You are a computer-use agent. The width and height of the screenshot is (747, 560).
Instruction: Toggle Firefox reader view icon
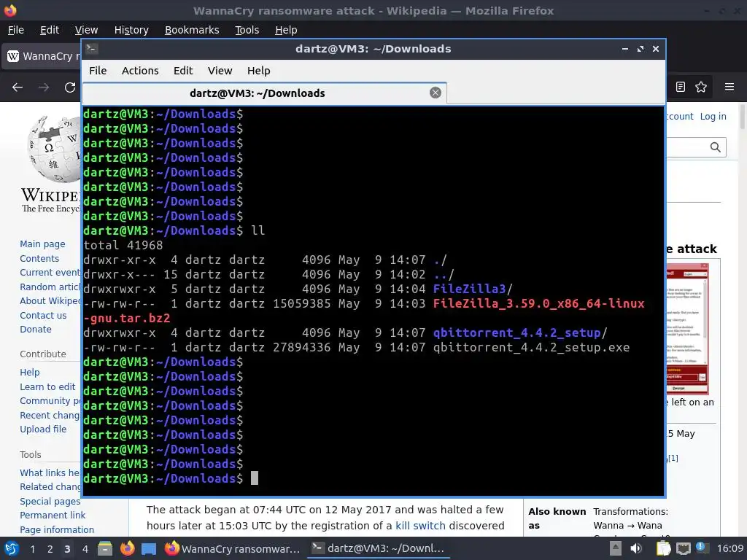pyautogui.click(x=681, y=87)
